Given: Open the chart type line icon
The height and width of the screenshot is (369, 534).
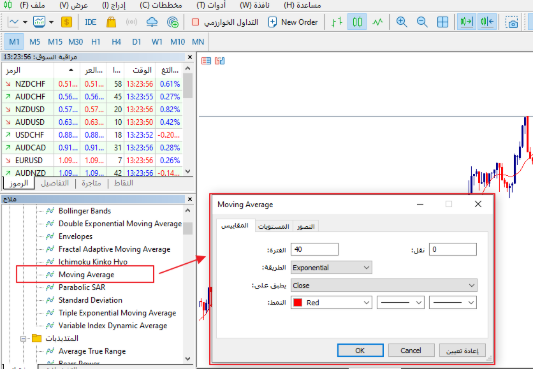Looking at the screenshot, I should tap(14, 22).
